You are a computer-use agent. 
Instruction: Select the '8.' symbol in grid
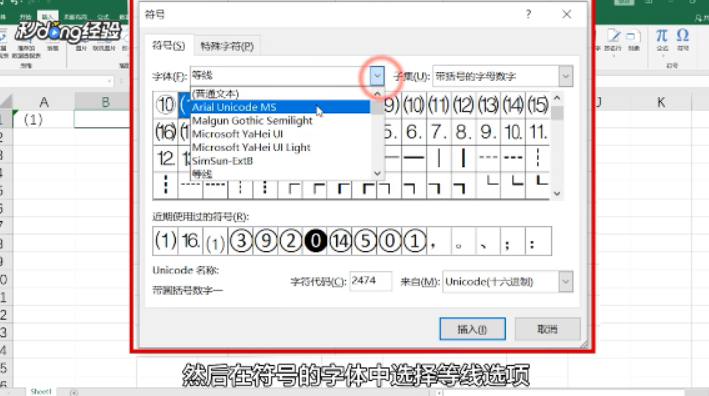[x=463, y=132]
